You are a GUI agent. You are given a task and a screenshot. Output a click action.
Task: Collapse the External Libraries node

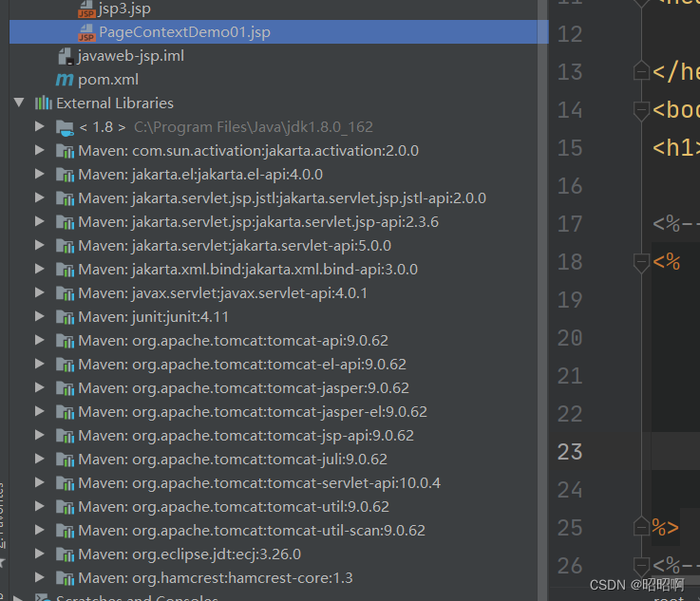[19, 103]
